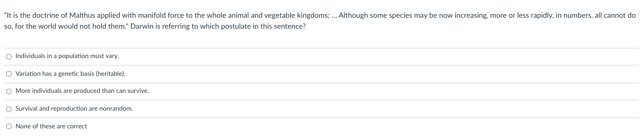Click the word "postulate" in the question
644x140 pixels.
point(235,26)
